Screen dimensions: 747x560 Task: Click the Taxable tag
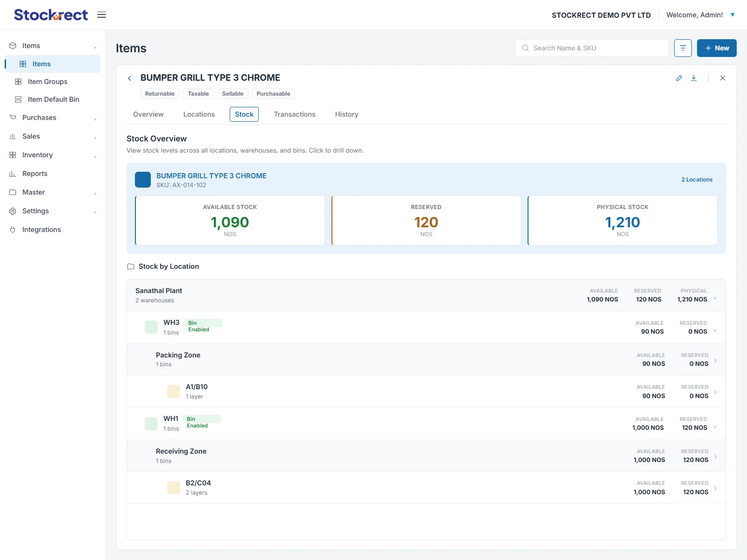pyautogui.click(x=198, y=94)
